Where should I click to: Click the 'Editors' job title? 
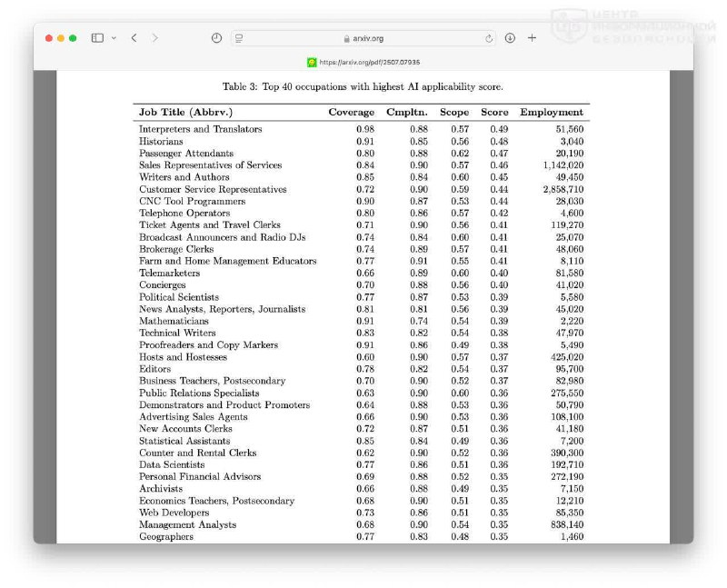pos(154,369)
